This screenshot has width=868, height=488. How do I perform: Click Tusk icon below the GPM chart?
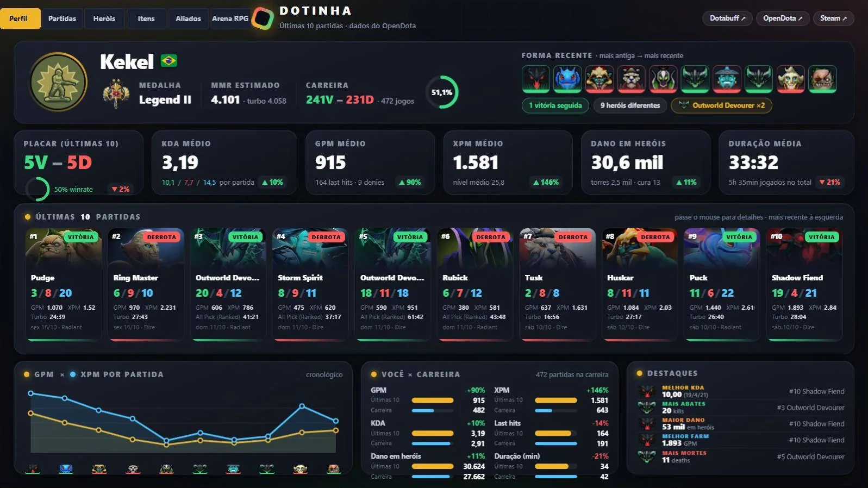(133, 468)
